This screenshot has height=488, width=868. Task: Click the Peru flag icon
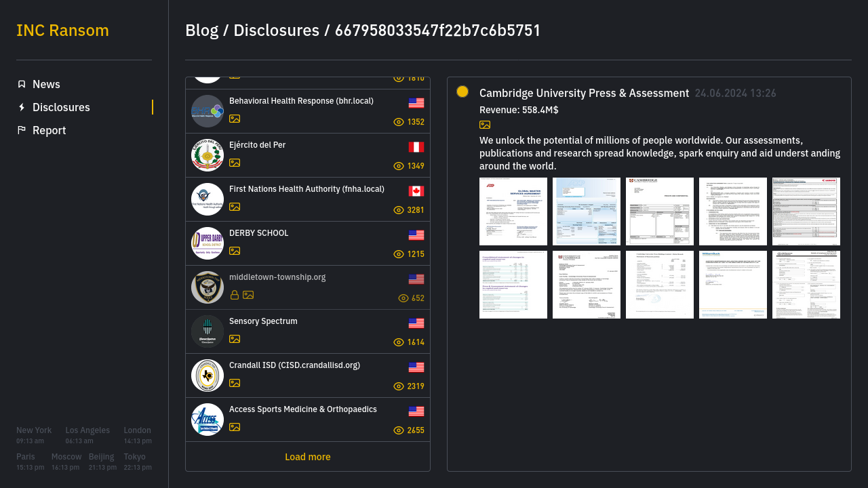pyautogui.click(x=416, y=147)
